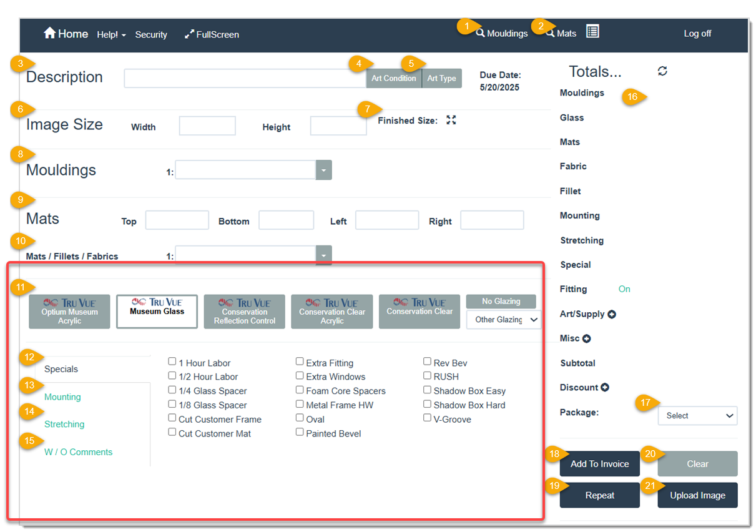Screen dimensions: 756x532
Task: Click into the Description text field
Action: pyautogui.click(x=245, y=79)
